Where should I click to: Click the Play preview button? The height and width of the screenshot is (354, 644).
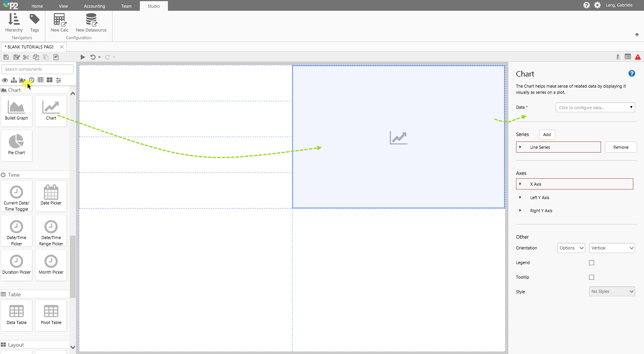tap(83, 57)
